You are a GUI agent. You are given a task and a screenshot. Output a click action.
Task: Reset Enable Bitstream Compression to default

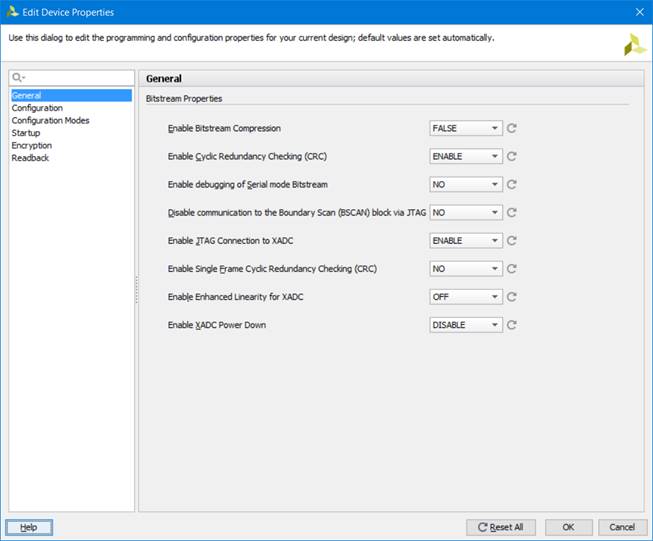coord(512,128)
